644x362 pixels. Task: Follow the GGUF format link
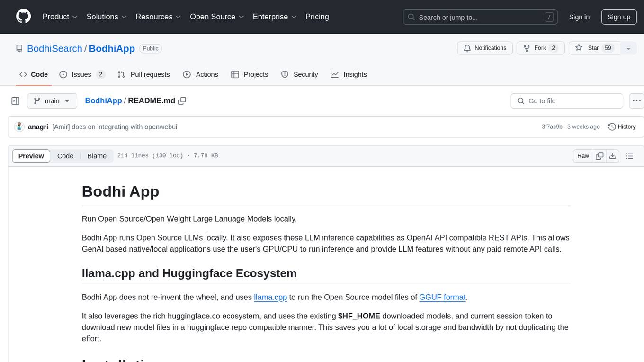click(442, 297)
